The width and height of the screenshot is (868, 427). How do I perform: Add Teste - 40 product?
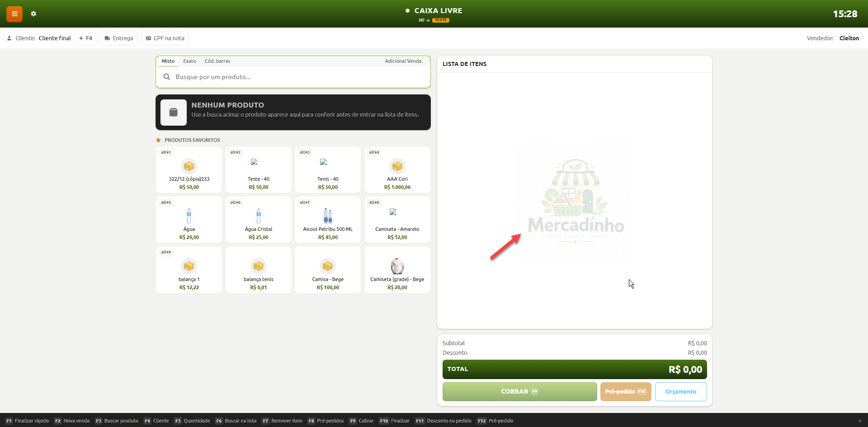pos(259,170)
